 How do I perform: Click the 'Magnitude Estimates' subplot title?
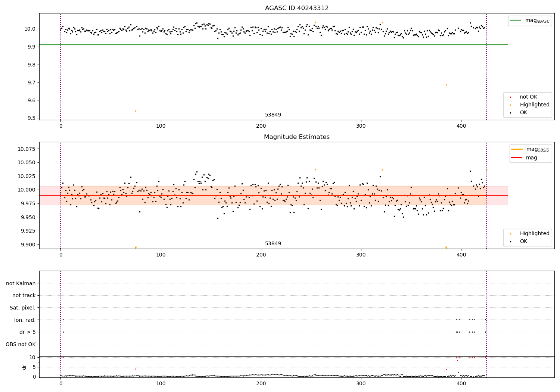coord(297,137)
